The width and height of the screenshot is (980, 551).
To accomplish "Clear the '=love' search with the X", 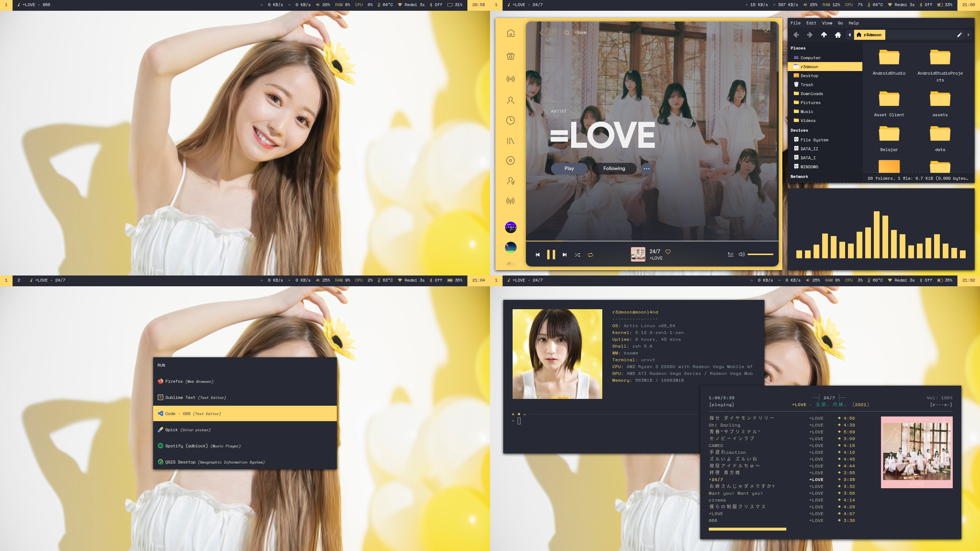I will (x=621, y=33).
